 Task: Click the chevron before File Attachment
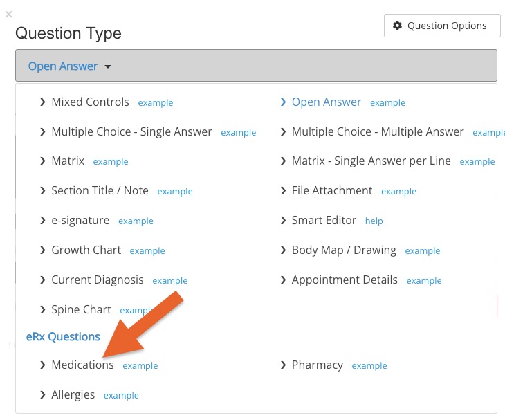tap(284, 191)
